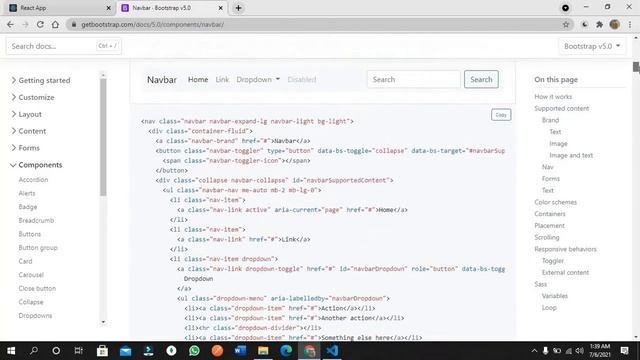Switch to Visual Studio Code in taskbar
Viewport: 640px width, 360px height.
click(332, 351)
